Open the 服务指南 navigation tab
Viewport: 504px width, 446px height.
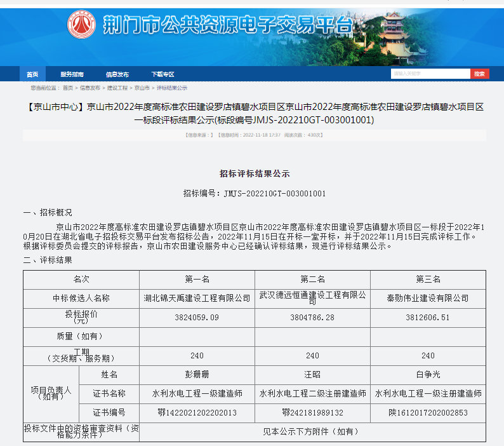[x=72, y=74]
